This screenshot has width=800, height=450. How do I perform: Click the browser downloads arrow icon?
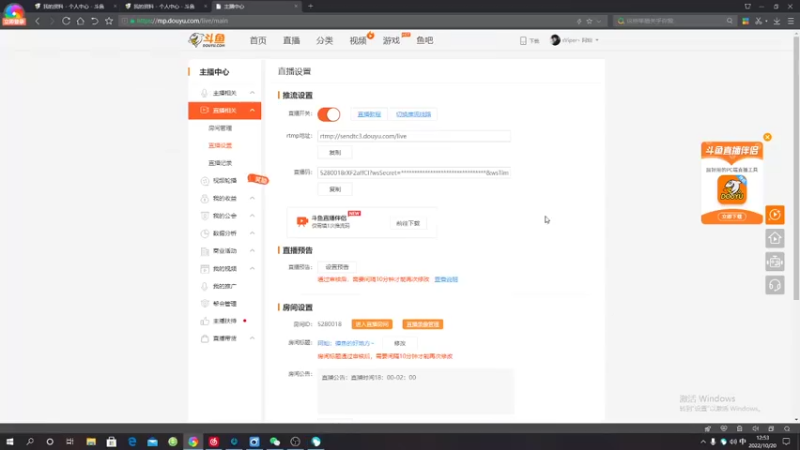777,21
